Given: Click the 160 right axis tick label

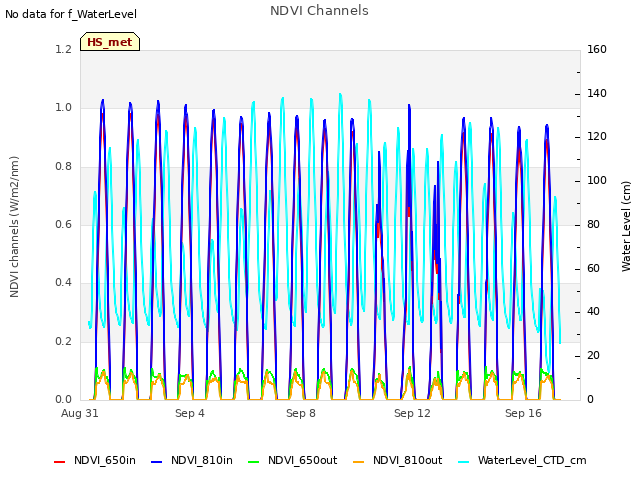Looking at the screenshot, I should coord(597,49).
